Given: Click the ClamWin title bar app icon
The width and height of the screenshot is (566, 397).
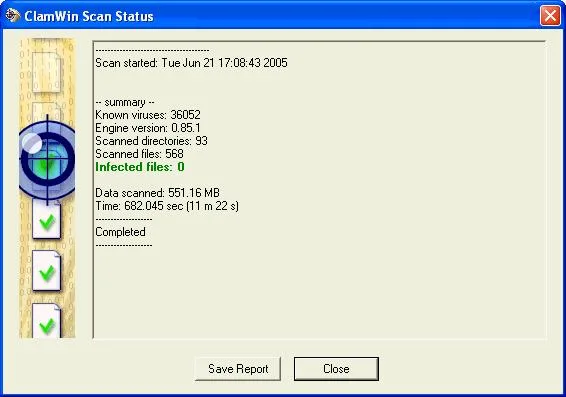Looking at the screenshot, I should click(13, 16).
